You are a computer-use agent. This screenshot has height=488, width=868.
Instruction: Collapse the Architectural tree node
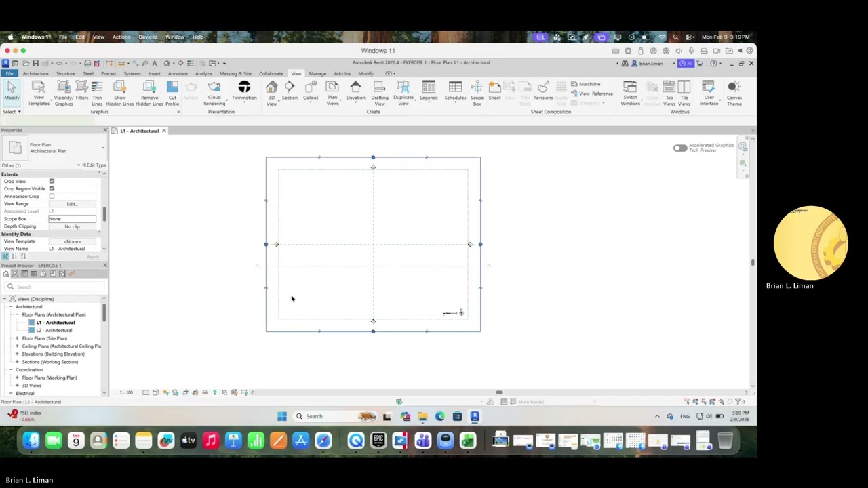click(10, 307)
